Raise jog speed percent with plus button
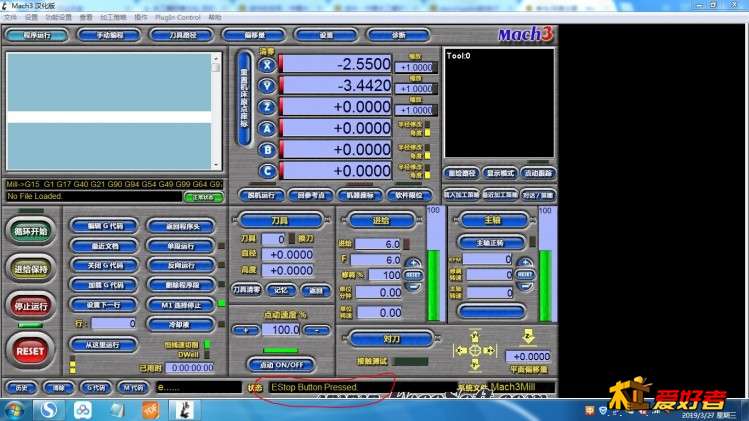 [x=246, y=330]
